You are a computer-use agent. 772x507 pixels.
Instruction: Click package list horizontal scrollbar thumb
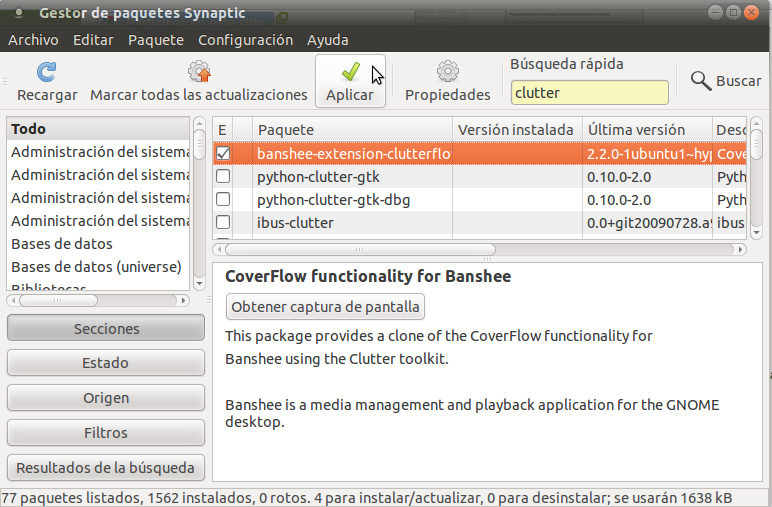[360, 250]
